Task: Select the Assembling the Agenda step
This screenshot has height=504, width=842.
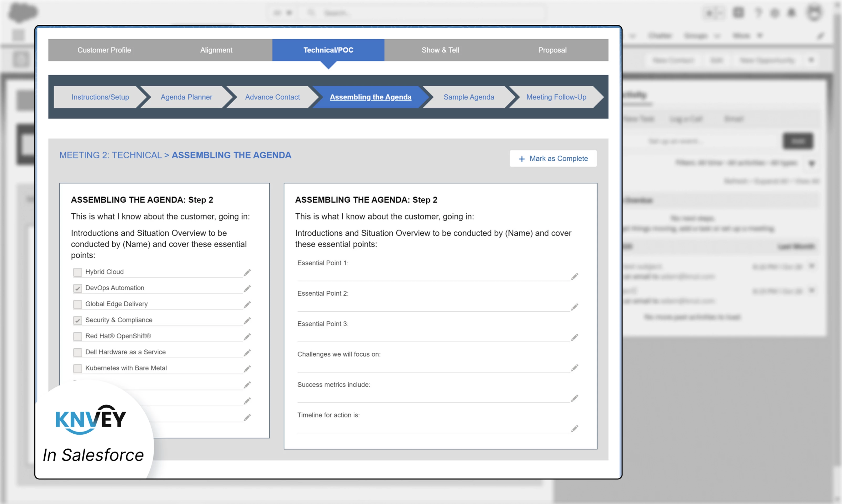Action: point(370,97)
